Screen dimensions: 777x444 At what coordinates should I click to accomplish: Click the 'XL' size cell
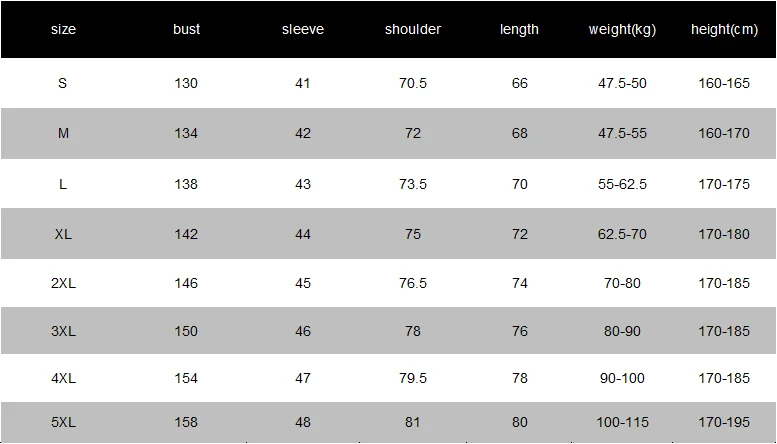tap(63, 234)
